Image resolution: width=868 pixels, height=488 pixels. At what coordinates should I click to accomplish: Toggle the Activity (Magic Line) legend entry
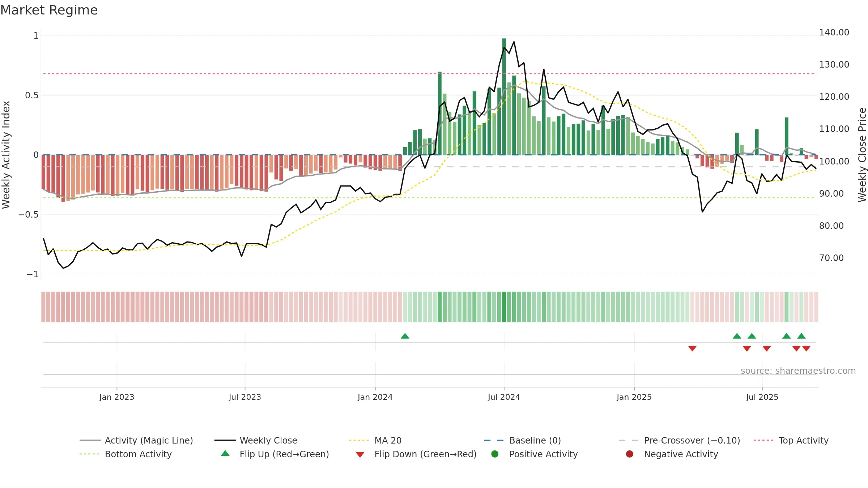coord(136,440)
